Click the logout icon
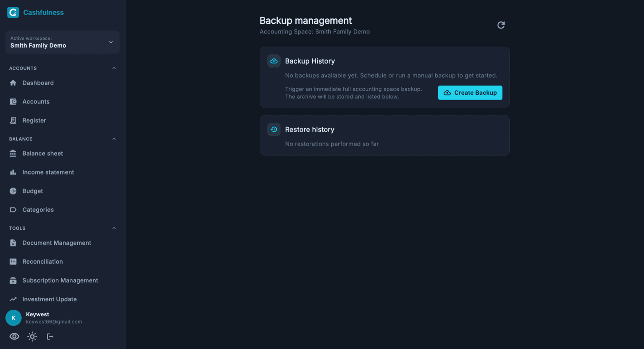 tap(50, 336)
